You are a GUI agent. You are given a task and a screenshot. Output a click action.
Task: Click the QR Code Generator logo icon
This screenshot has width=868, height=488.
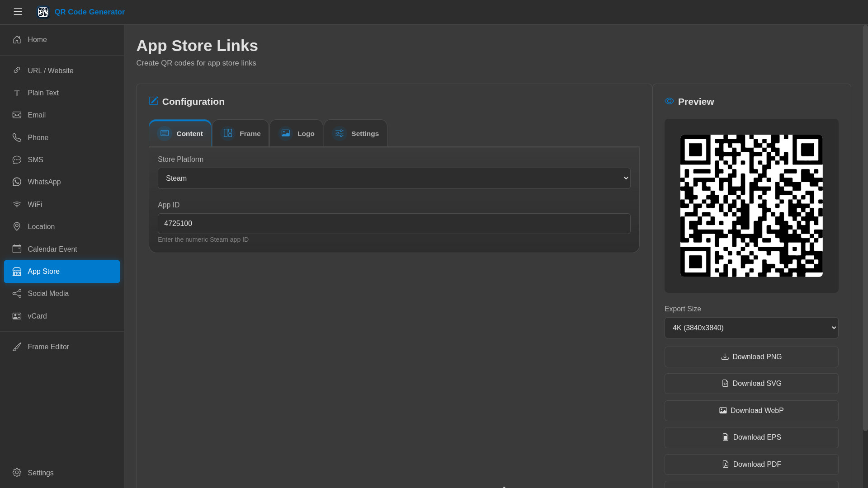pyautogui.click(x=43, y=12)
